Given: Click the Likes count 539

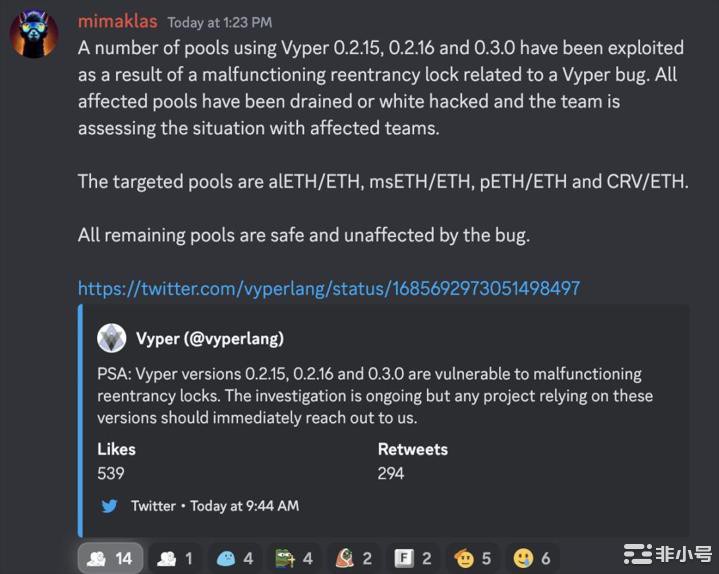Looking at the screenshot, I should click(x=111, y=473).
